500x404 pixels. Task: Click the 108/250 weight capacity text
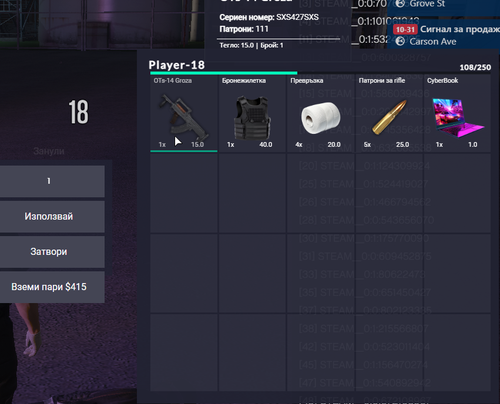pos(475,67)
